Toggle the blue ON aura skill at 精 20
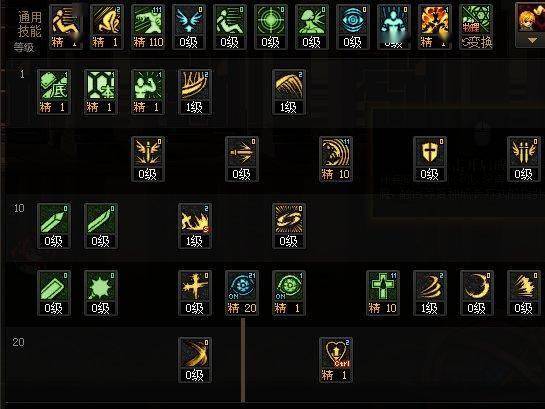Viewport: 545px width, 409px height. (x=242, y=293)
